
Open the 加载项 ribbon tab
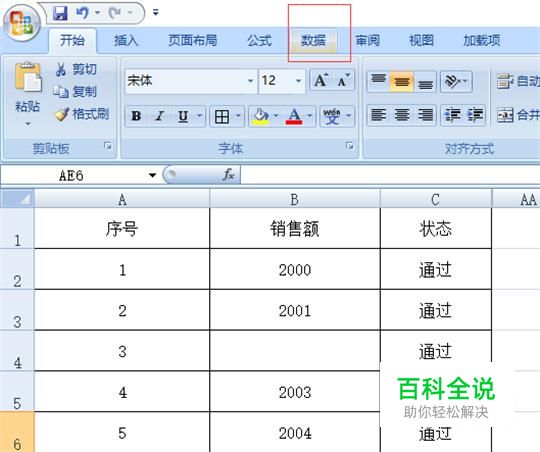pos(481,41)
